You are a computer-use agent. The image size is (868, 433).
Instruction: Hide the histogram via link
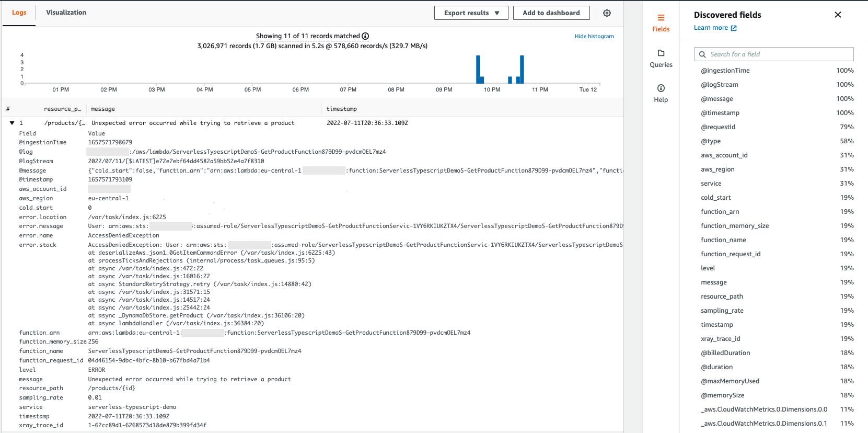594,36
